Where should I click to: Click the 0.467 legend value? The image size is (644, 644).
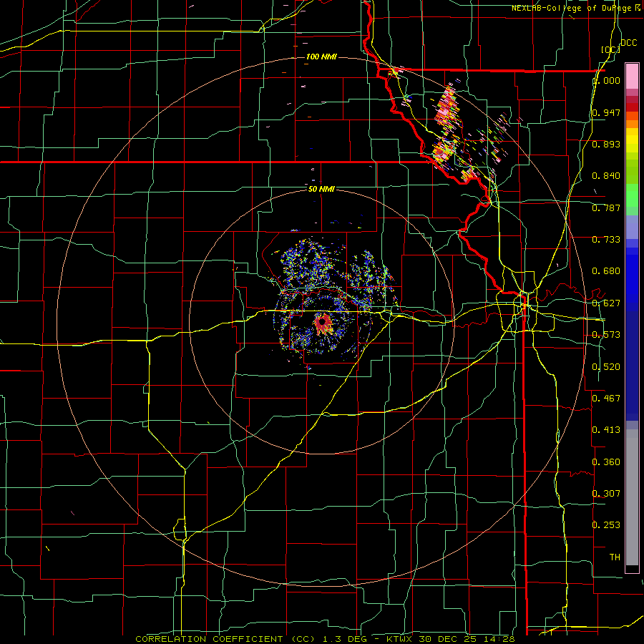point(606,399)
